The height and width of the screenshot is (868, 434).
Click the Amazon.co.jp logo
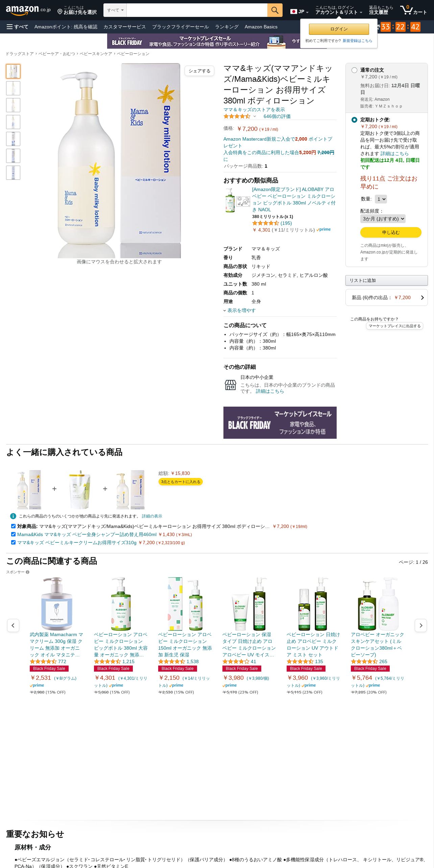click(28, 10)
